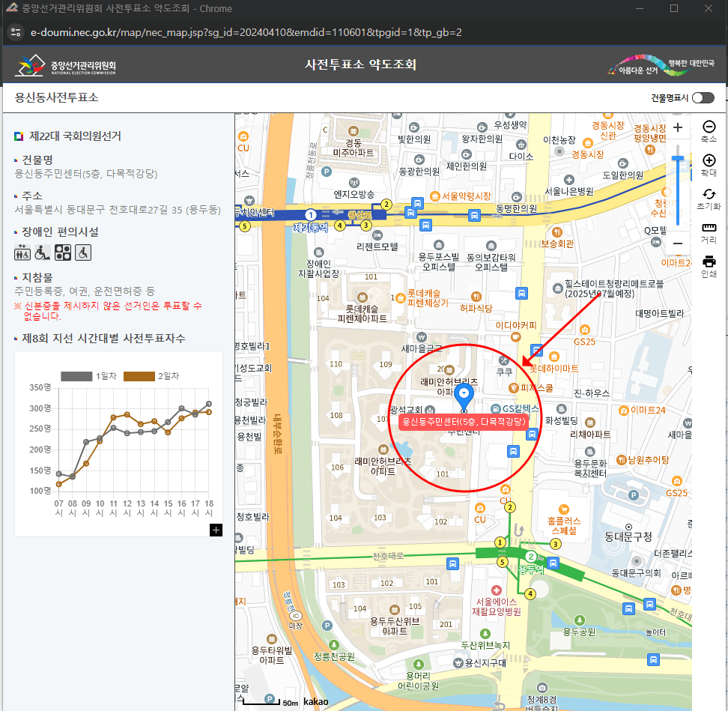Click 제기동역 station marker number 1

point(311,215)
